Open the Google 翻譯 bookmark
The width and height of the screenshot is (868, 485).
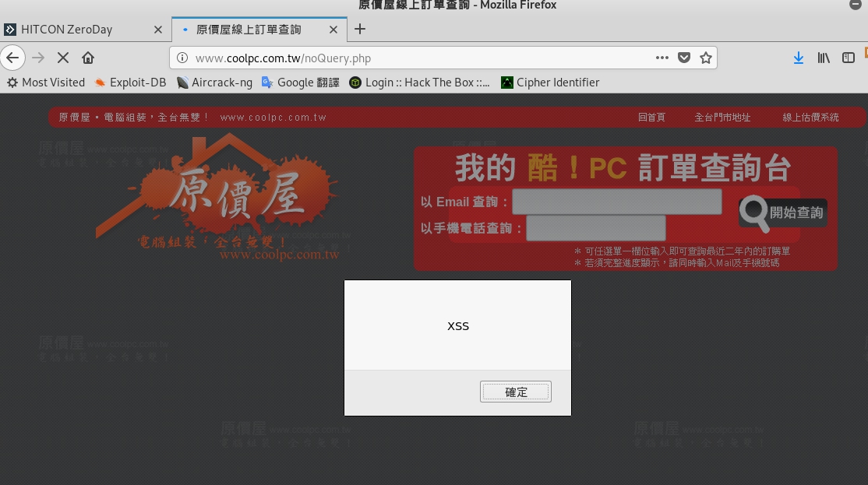click(x=301, y=83)
